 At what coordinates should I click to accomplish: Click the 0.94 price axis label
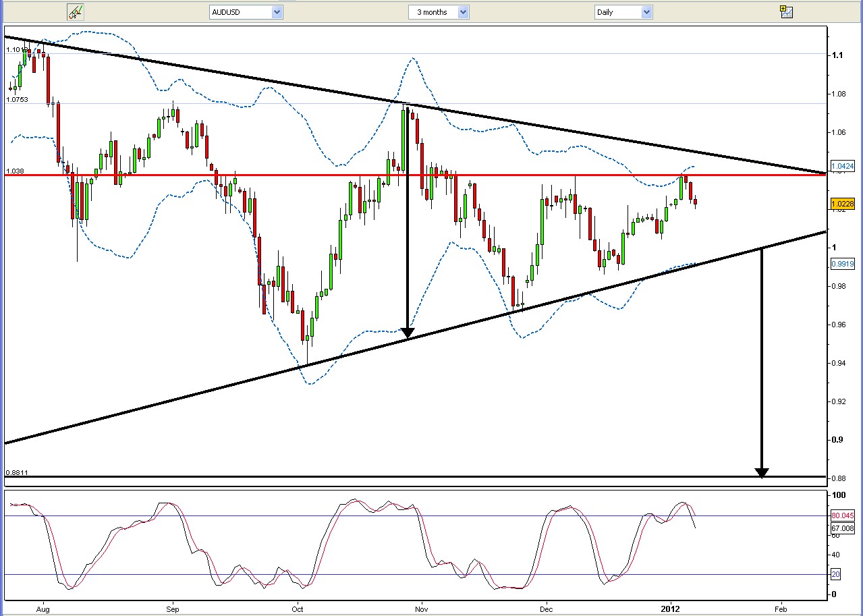pos(838,363)
